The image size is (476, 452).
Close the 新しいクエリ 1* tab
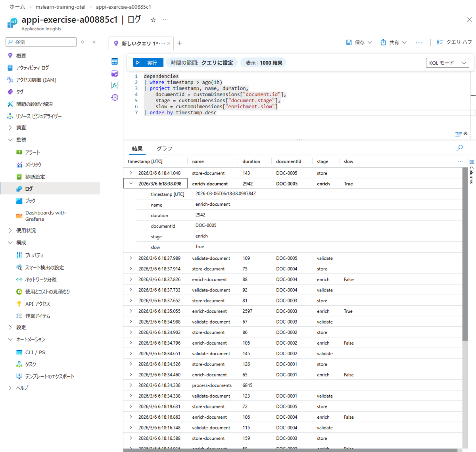pyautogui.click(x=169, y=44)
